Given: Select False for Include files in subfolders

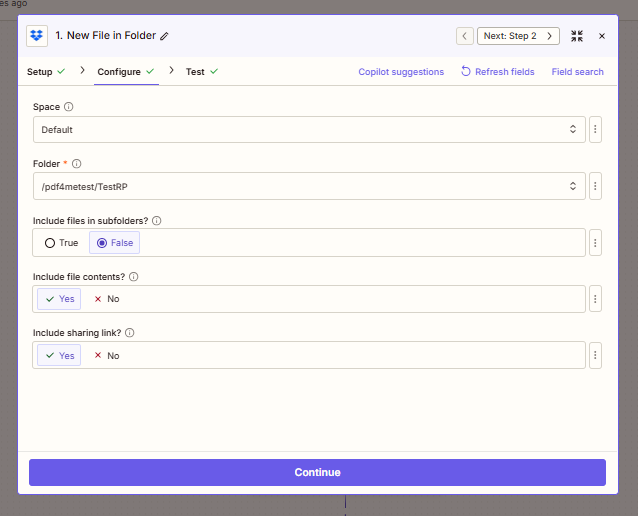Looking at the screenshot, I should [115, 243].
